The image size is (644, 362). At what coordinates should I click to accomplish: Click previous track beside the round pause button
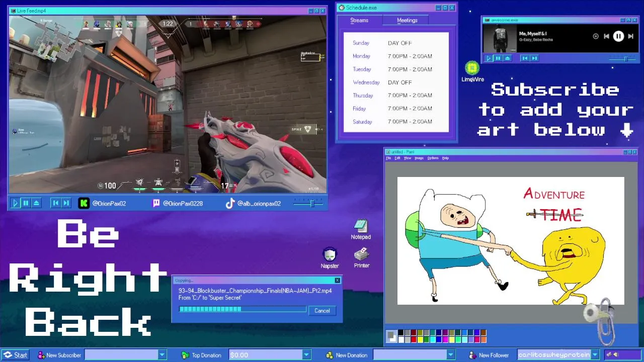coord(607,36)
